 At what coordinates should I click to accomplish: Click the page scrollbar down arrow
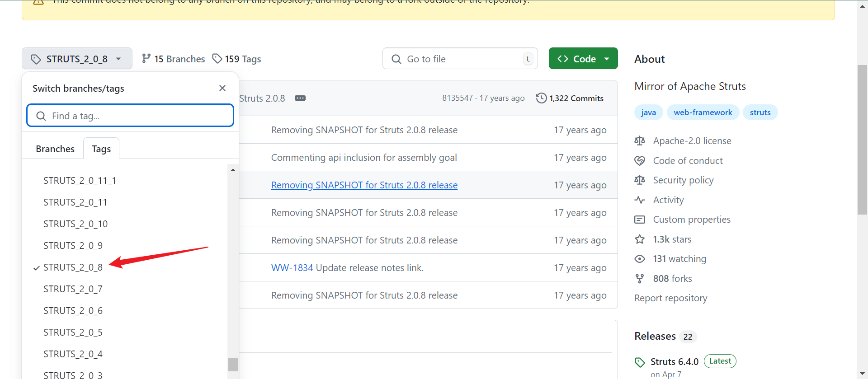click(862, 374)
